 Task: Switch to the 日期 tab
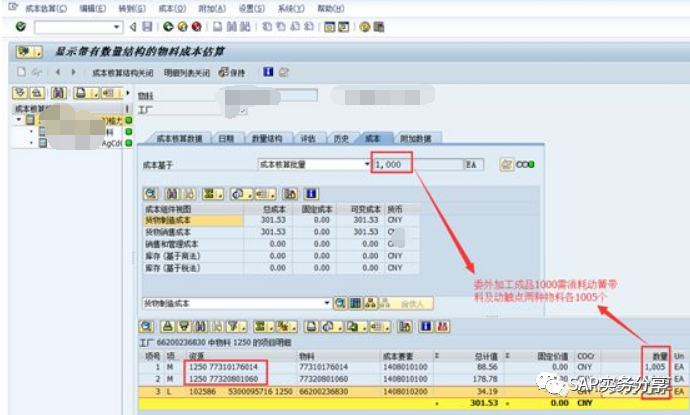tap(226, 139)
